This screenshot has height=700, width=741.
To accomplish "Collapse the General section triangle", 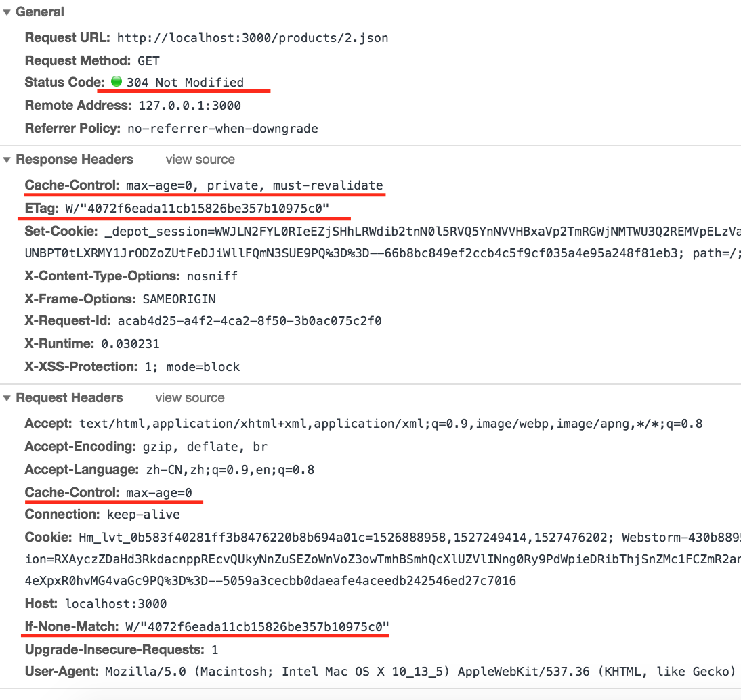I will [7, 12].
